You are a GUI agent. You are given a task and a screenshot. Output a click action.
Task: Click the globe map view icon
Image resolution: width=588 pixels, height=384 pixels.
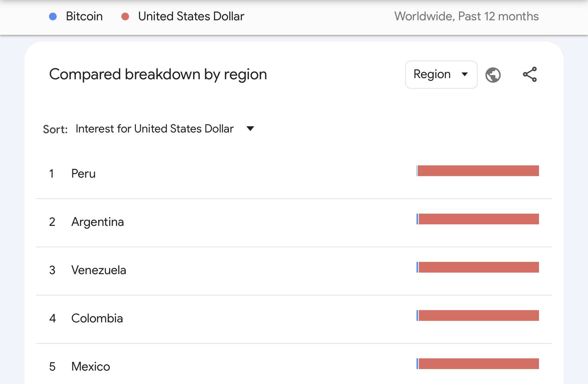(493, 75)
